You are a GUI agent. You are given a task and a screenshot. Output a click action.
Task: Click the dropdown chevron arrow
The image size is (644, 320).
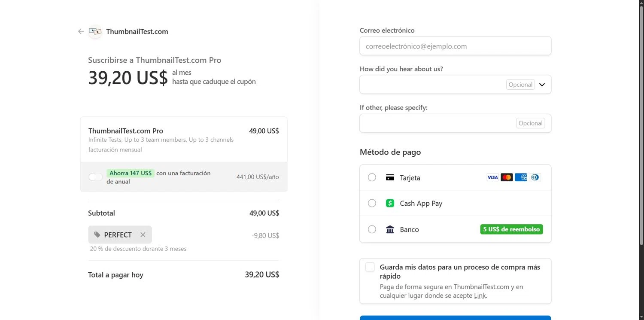[x=542, y=85]
